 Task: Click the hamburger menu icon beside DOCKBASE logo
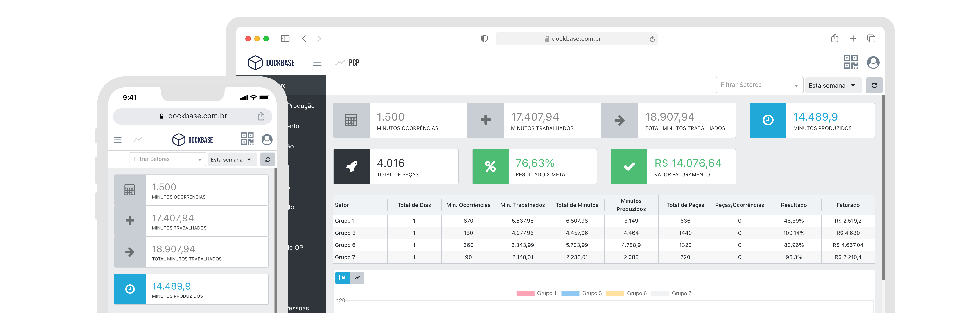(x=317, y=63)
